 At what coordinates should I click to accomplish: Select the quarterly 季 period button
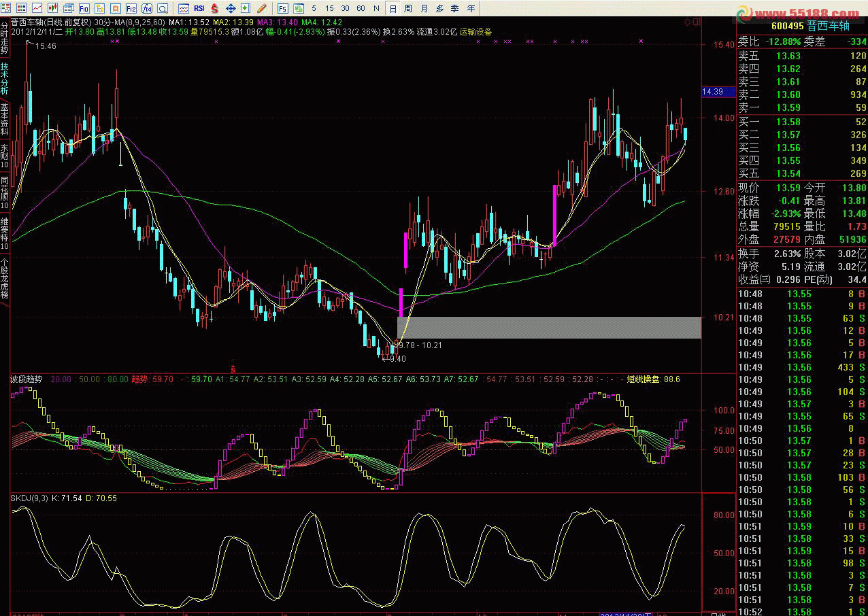coord(455,8)
